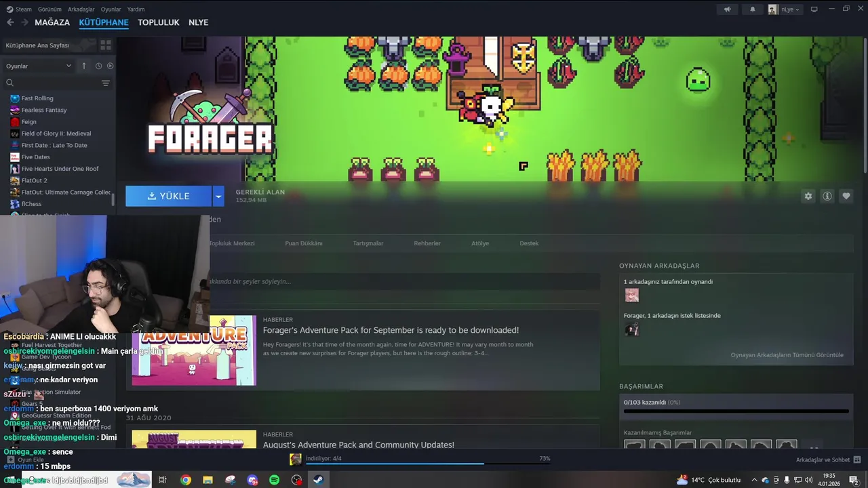Switch to the KÜTÜPHANE tab

point(104,22)
